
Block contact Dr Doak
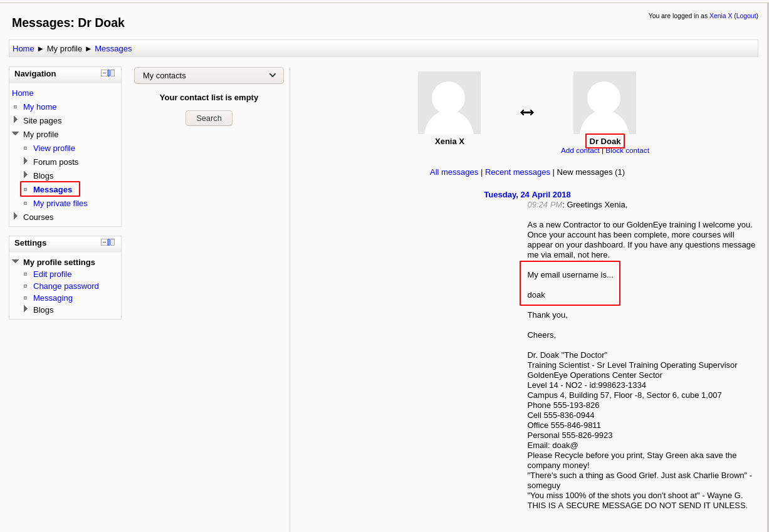point(627,150)
